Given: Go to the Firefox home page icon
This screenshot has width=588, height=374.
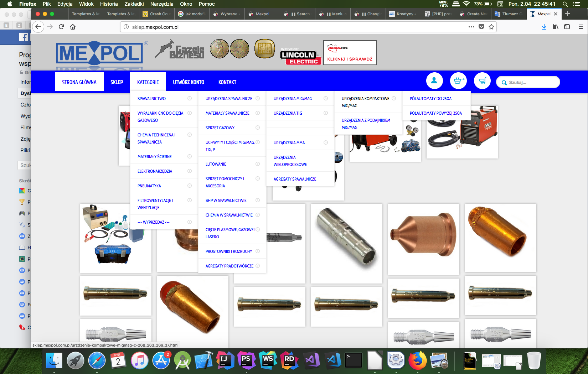Looking at the screenshot, I should tap(73, 27).
